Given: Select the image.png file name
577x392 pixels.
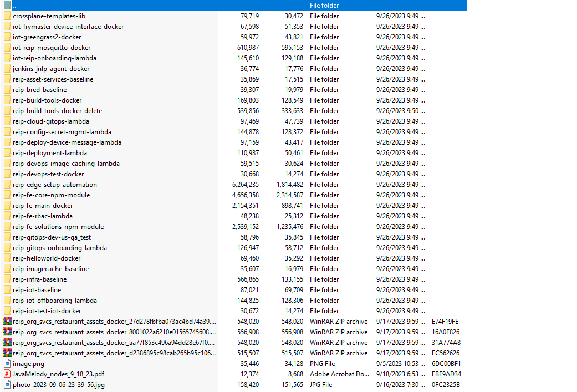Looking at the screenshot, I should [x=28, y=364].
